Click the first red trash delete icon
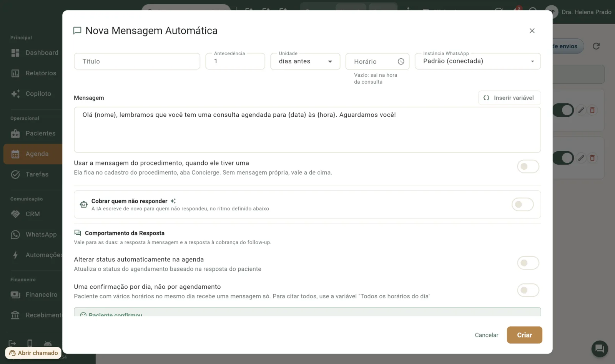Image resolution: width=615 pixels, height=364 pixels. 592,110
